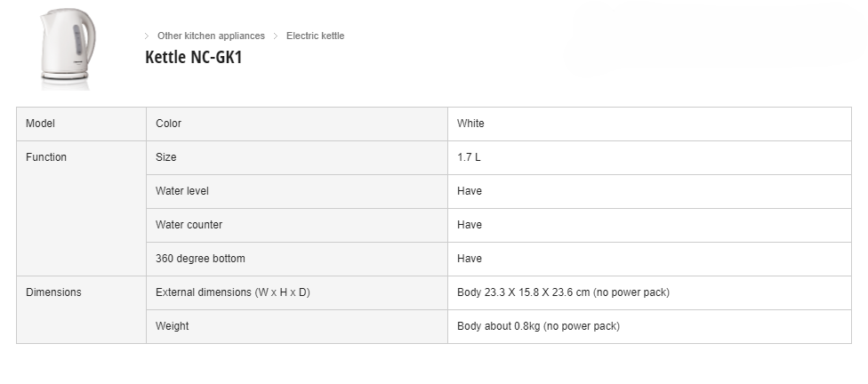Click the chevron before Other kitchen appliances
This screenshot has height=384, width=868.
(x=147, y=36)
